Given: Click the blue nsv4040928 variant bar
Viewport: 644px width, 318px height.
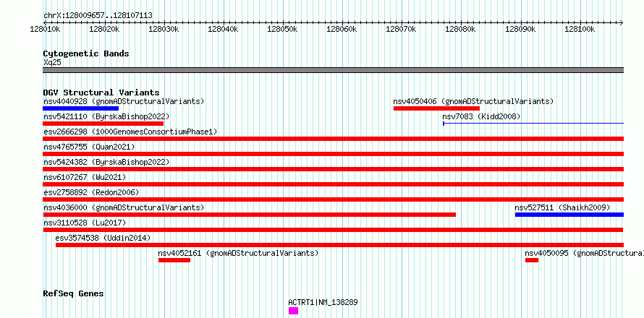Looking at the screenshot, I should [81, 108].
